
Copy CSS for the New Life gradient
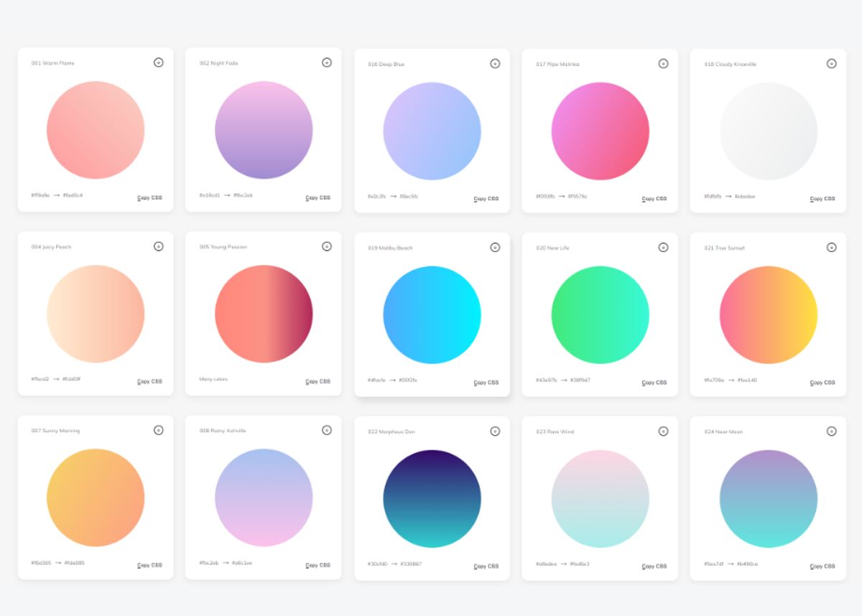point(654,383)
